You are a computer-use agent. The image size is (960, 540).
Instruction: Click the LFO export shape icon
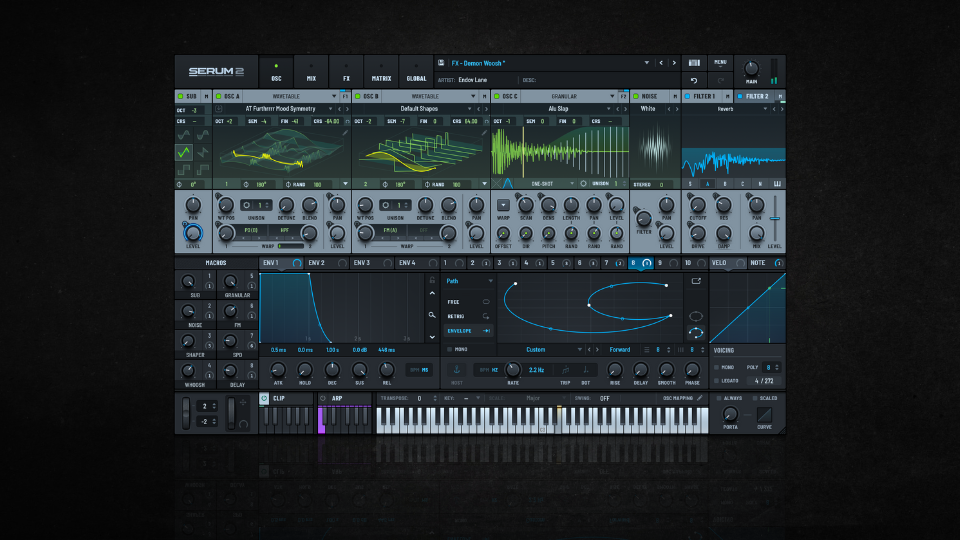(696, 281)
